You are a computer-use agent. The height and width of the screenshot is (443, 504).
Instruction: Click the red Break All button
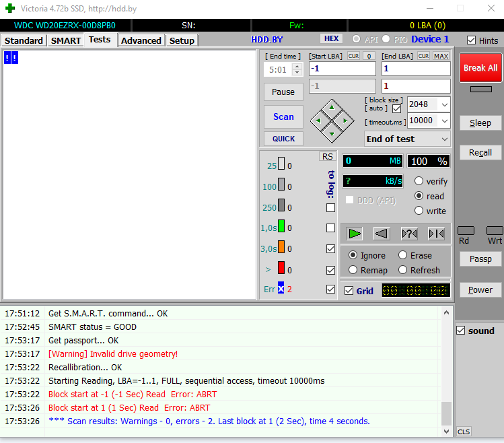480,68
